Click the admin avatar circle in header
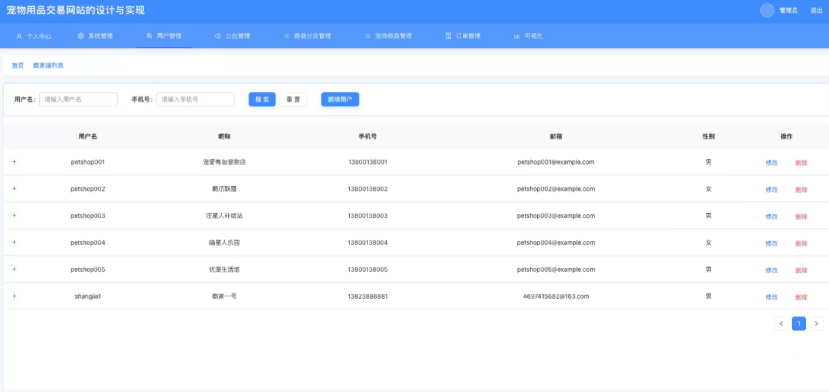Screen dimensions: 829x392 [767, 11]
